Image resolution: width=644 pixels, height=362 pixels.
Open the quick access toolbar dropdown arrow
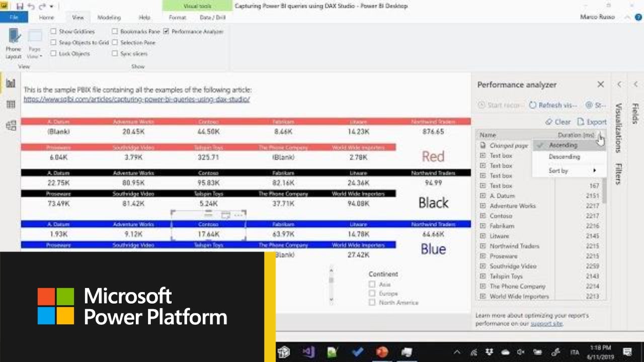(x=51, y=7)
